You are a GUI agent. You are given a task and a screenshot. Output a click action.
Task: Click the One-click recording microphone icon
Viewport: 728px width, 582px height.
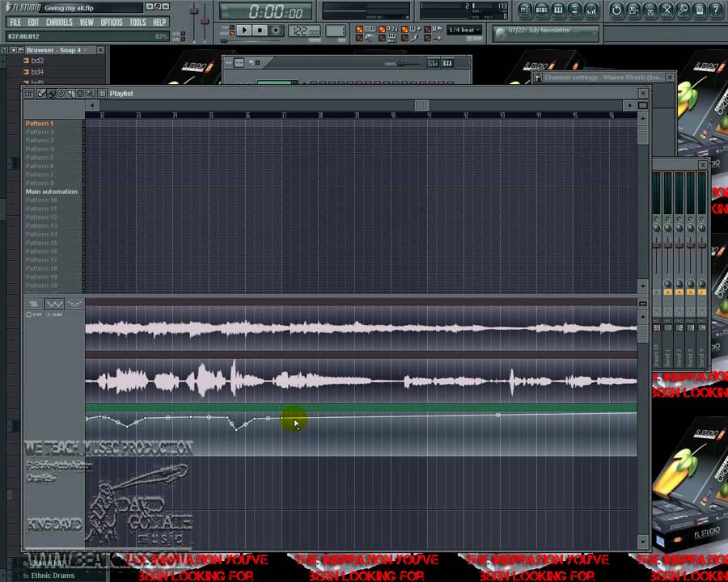pos(683,11)
